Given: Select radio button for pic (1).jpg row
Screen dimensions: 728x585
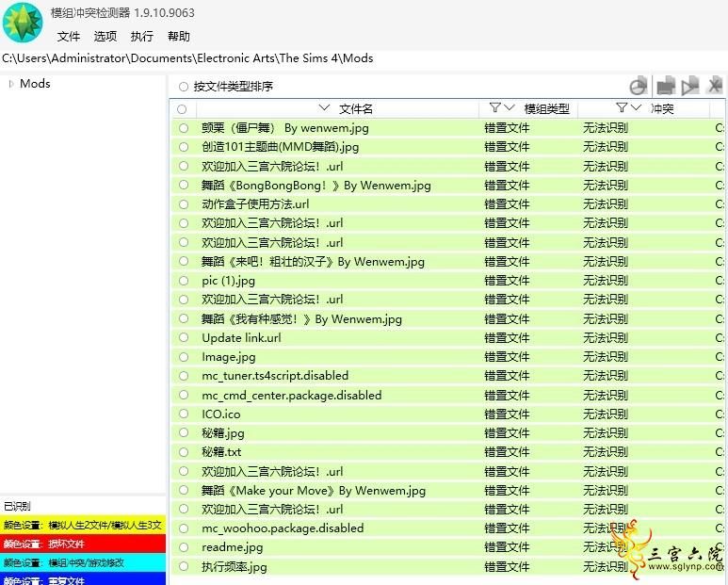Looking at the screenshot, I should pos(184,281).
